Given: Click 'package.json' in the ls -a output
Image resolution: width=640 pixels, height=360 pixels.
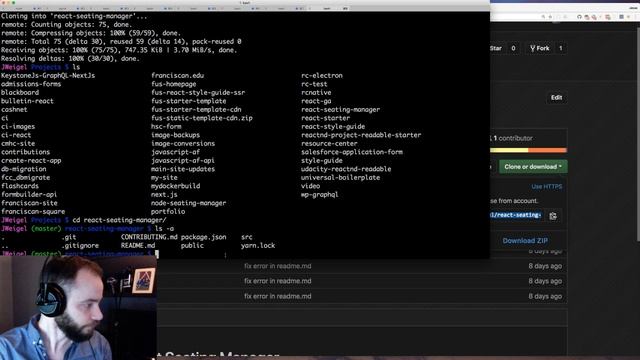Looking at the screenshot, I should pos(203,237).
